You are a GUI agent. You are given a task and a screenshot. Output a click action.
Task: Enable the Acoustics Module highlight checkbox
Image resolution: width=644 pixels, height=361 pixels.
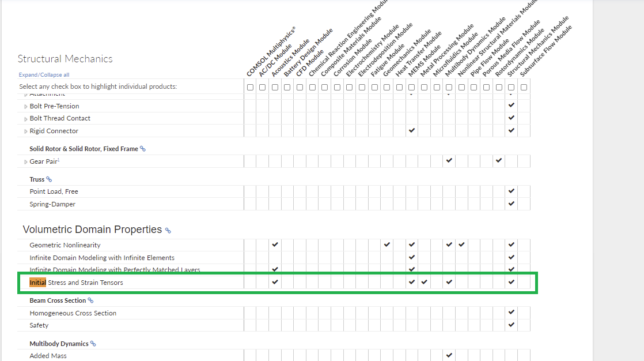click(x=275, y=87)
